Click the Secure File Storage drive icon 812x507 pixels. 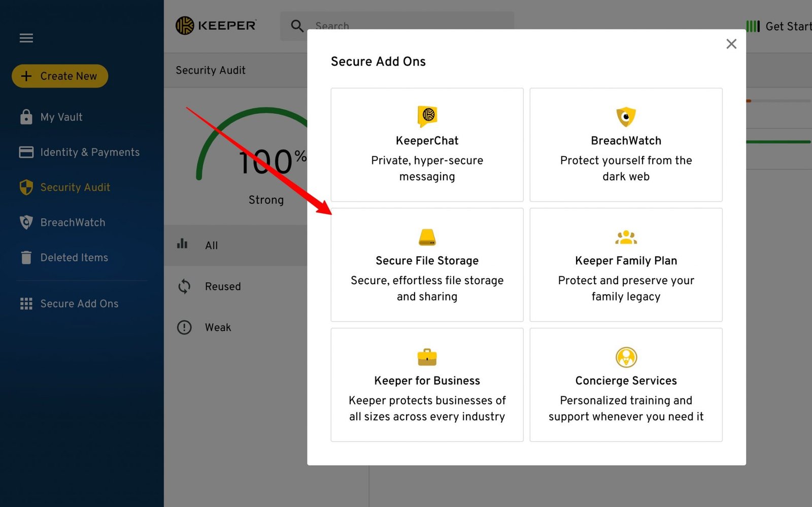427,237
